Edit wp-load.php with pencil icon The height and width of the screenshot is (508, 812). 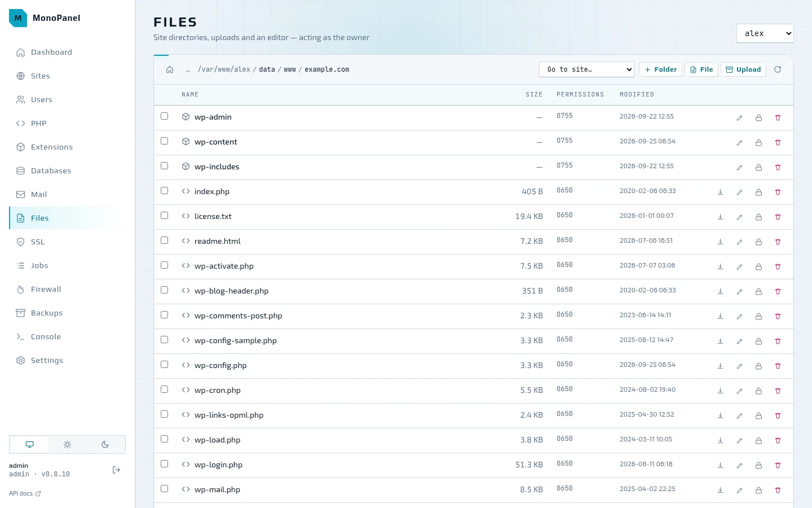pyautogui.click(x=739, y=441)
